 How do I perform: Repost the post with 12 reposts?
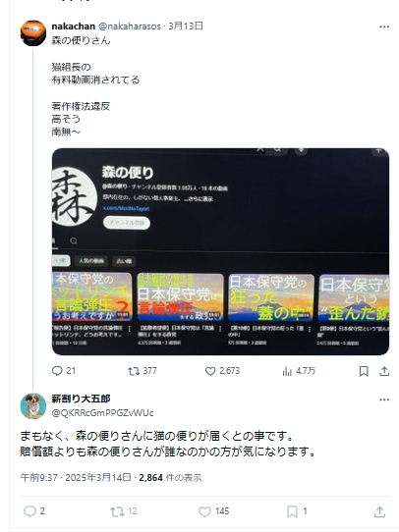coord(123,511)
